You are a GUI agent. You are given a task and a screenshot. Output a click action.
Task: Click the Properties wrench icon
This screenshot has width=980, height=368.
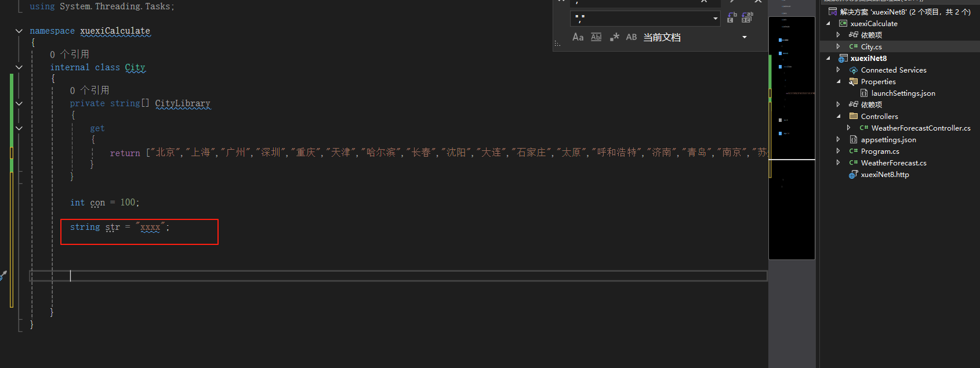[854, 81]
